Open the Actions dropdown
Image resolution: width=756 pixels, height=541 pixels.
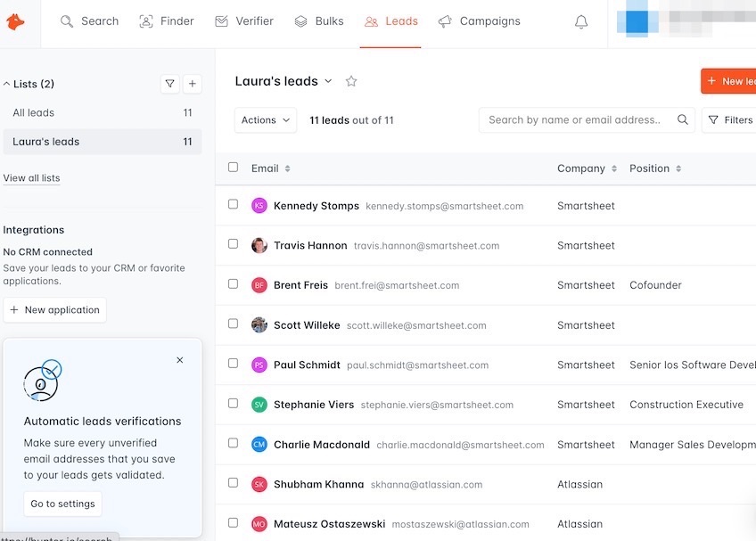(265, 120)
